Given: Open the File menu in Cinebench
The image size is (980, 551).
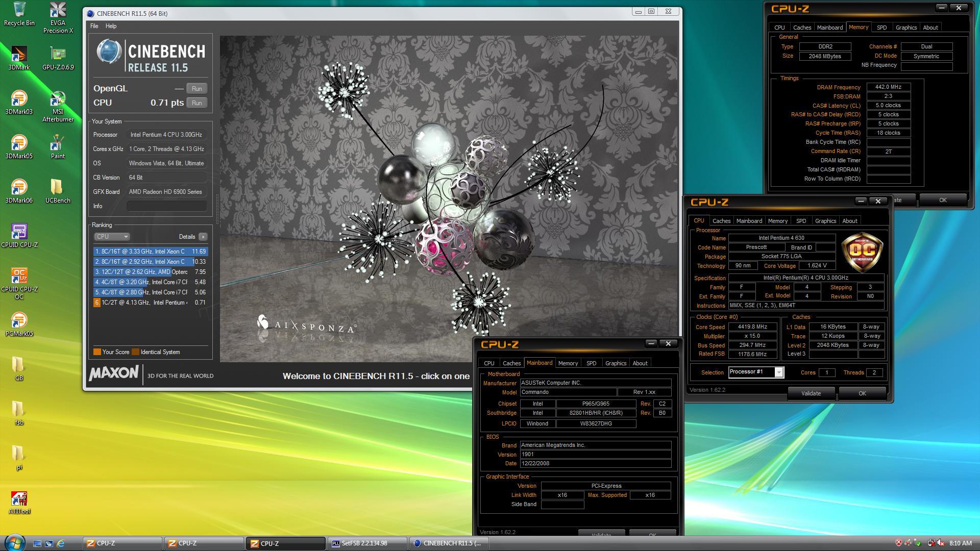Looking at the screenshot, I should (x=94, y=26).
